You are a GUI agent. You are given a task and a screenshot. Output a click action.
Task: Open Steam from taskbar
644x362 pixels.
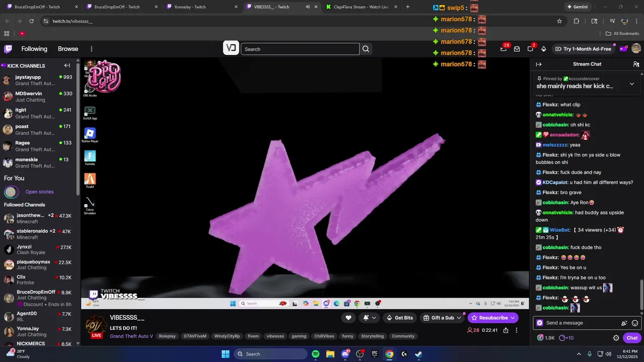[419, 354]
